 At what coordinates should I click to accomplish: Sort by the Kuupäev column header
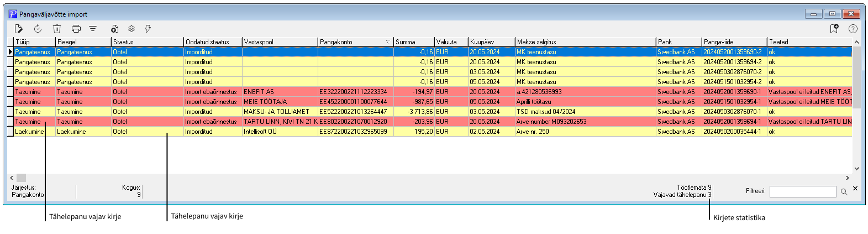click(x=491, y=41)
